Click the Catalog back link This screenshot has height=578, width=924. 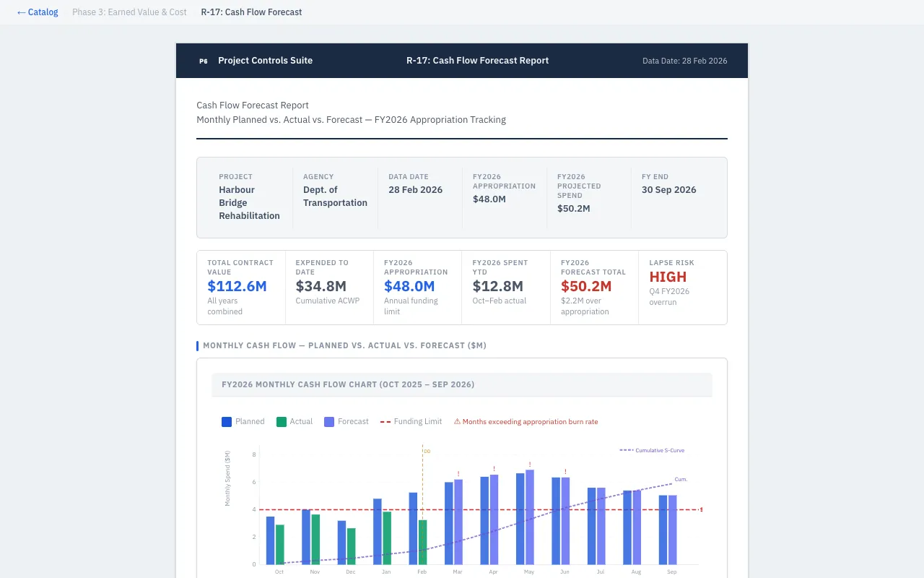(38, 12)
